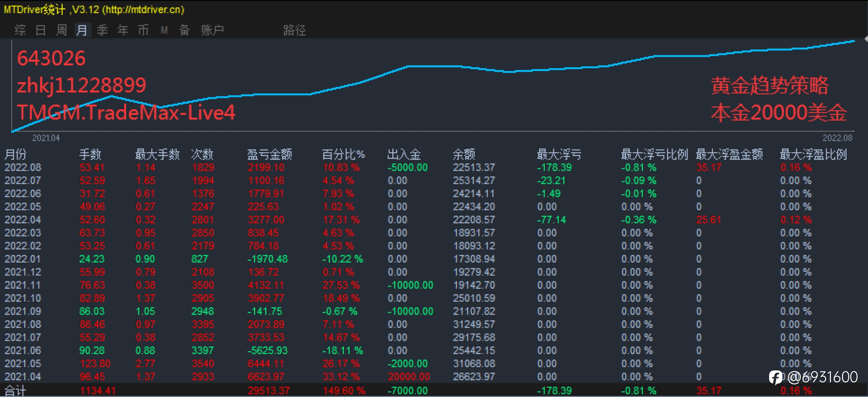This screenshot has height=397, width=868.
Task: Click the 余额 column header
Action: tap(464, 154)
